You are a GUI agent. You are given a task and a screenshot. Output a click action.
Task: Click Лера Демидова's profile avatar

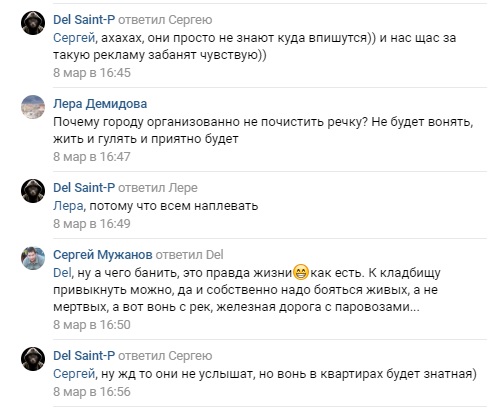(33, 107)
